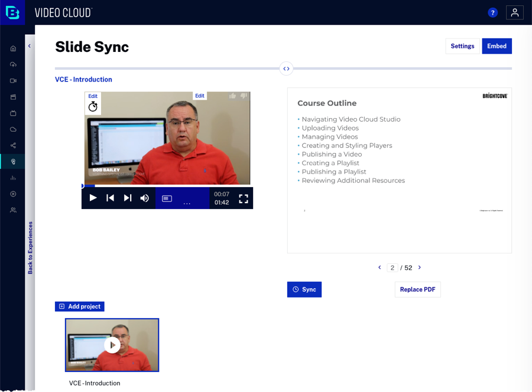Go to the next slide arrow

[420, 267]
